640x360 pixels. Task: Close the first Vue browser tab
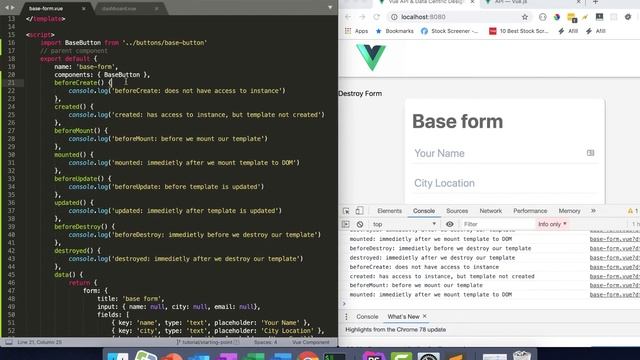click(472, 2)
